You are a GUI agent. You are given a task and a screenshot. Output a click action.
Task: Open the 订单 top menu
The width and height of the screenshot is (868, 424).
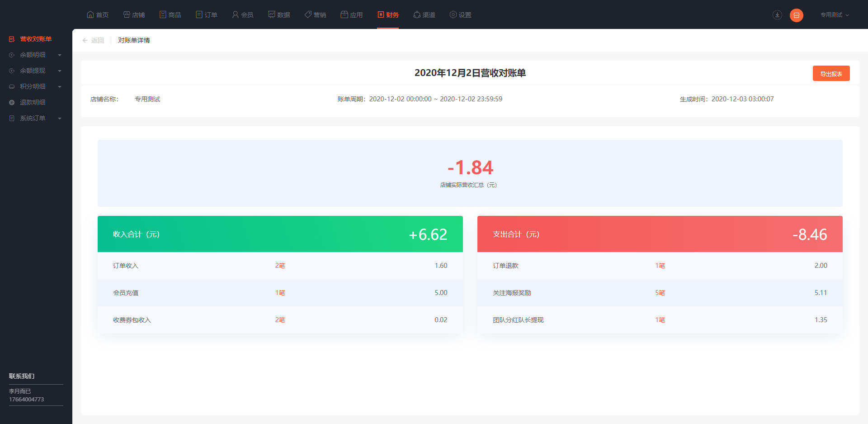pyautogui.click(x=206, y=14)
